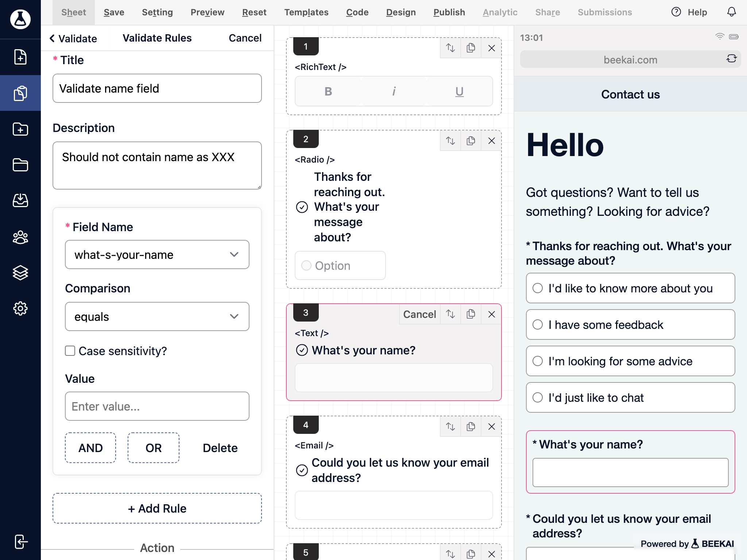Remove block 2 Radio
Viewport: 747px width, 560px height.
(x=491, y=140)
